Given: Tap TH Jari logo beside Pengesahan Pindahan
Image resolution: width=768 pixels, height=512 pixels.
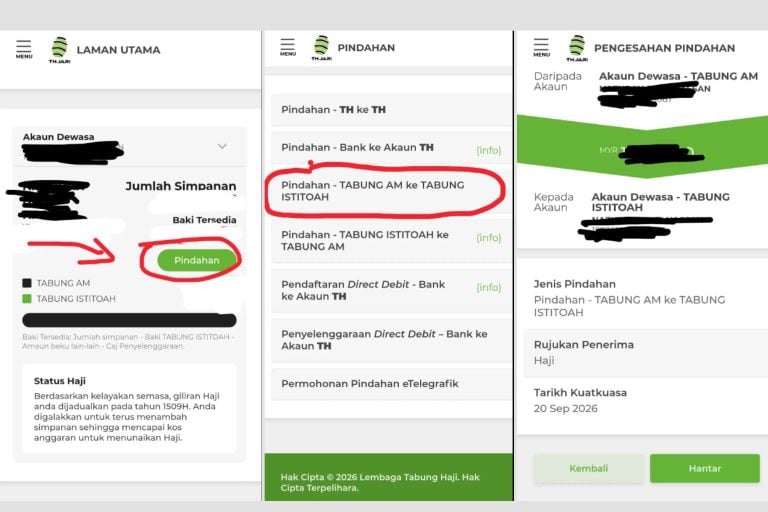Looking at the screenshot, I should pyautogui.click(x=577, y=48).
